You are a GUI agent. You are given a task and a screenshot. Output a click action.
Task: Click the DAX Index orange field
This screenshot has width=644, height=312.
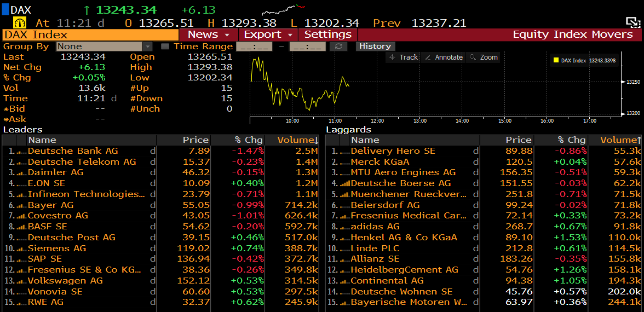point(90,34)
